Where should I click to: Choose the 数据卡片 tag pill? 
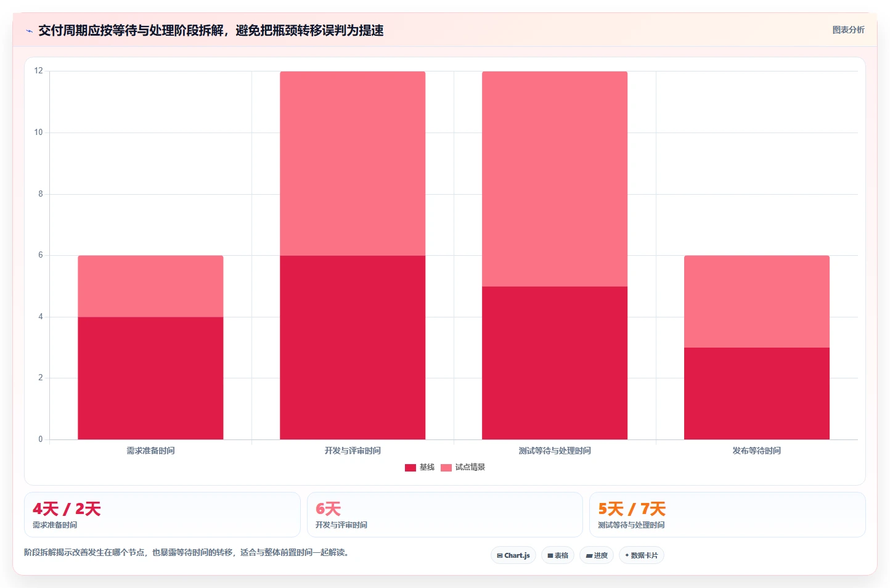coord(642,555)
